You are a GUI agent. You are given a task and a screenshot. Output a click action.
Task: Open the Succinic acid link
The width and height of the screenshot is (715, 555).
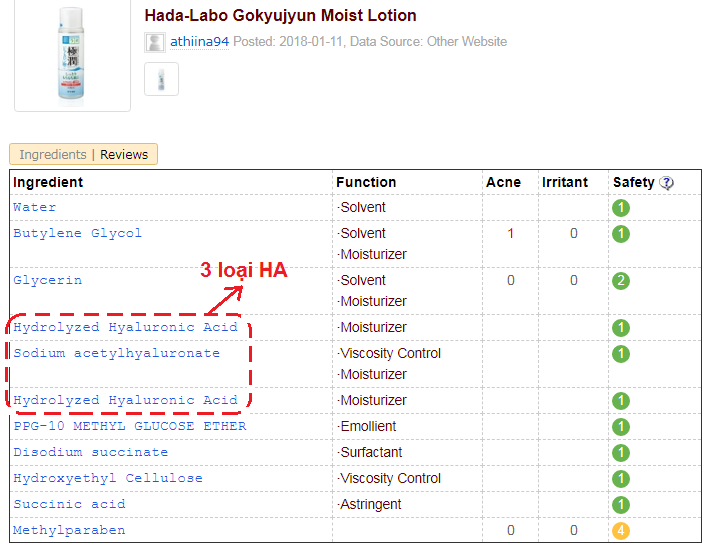[x=69, y=504]
